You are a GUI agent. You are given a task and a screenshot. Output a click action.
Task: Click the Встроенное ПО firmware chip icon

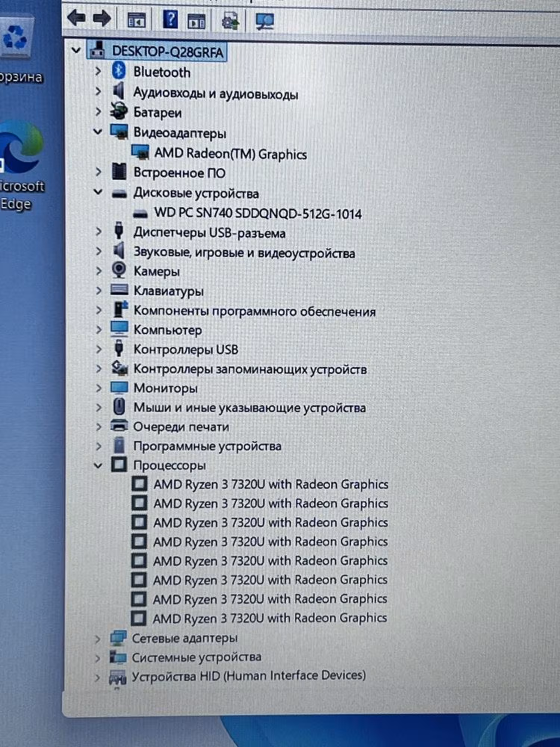point(119,172)
